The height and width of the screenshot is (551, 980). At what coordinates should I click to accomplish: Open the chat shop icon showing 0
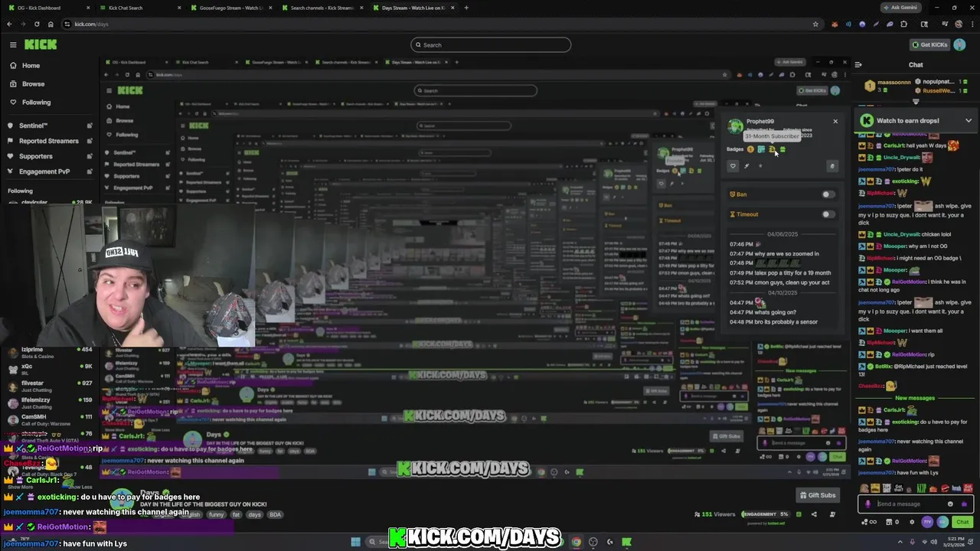[x=893, y=522]
